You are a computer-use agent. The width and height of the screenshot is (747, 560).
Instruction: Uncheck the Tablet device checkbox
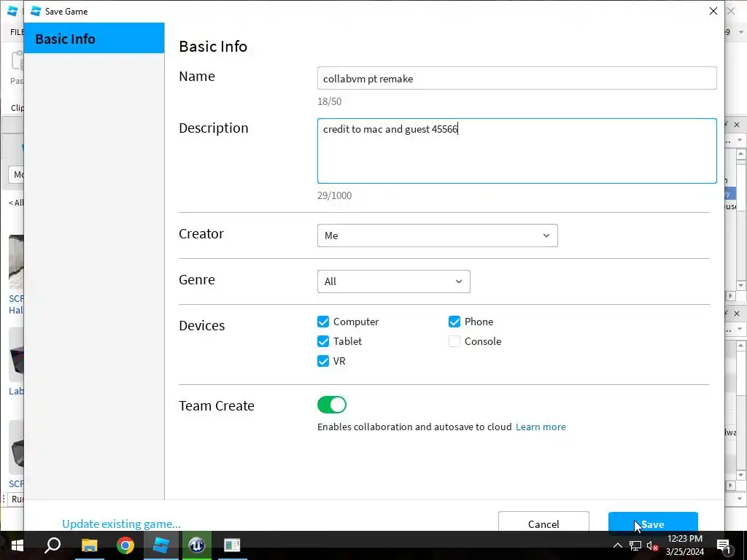323,341
